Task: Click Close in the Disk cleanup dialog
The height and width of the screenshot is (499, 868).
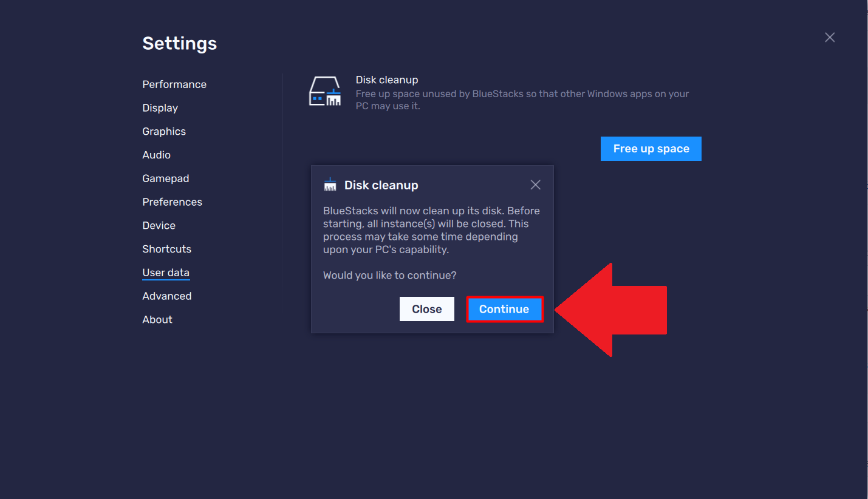Action: pyautogui.click(x=427, y=309)
